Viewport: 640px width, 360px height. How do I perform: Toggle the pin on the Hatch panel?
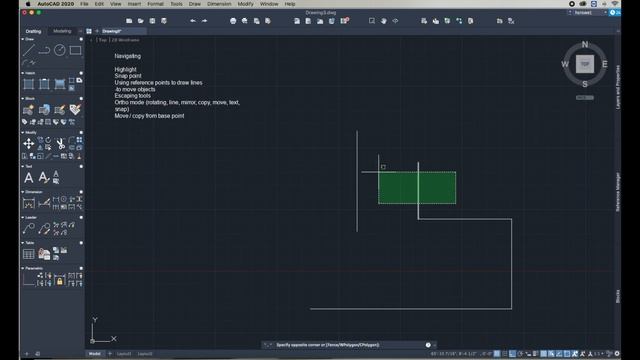tap(81, 73)
